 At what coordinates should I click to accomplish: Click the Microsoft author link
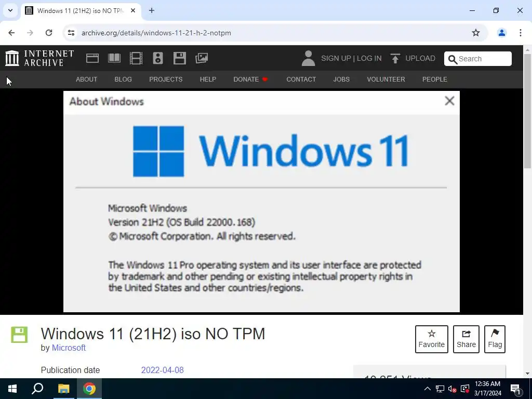(x=69, y=348)
